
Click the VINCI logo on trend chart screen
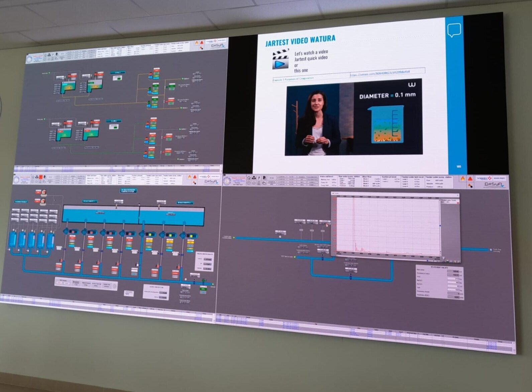pyautogui.click(x=484, y=178)
